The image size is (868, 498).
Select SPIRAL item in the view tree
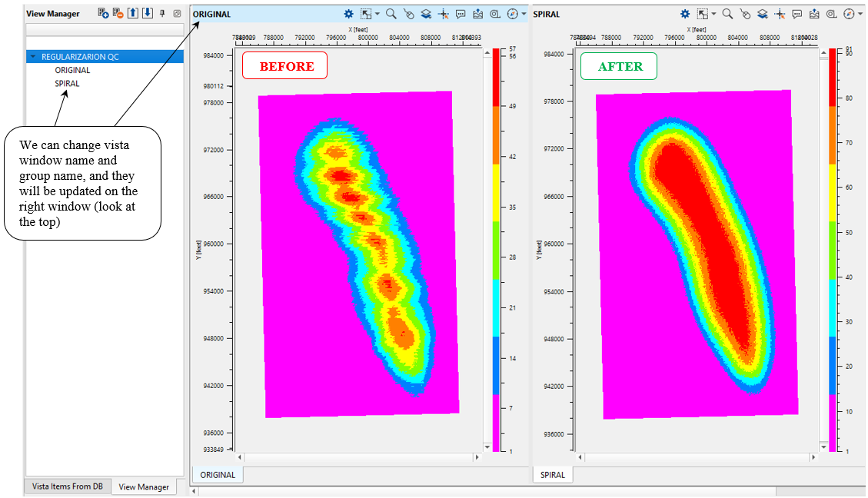pyautogui.click(x=67, y=83)
